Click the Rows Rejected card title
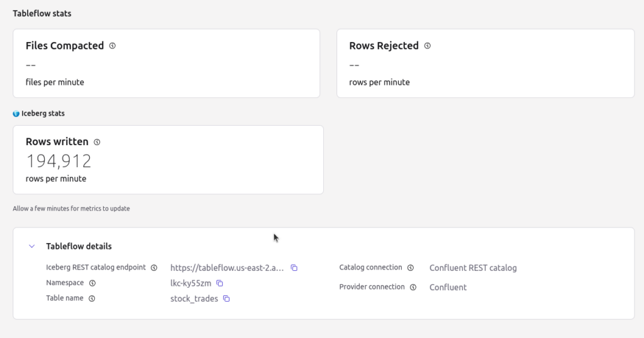 384,45
